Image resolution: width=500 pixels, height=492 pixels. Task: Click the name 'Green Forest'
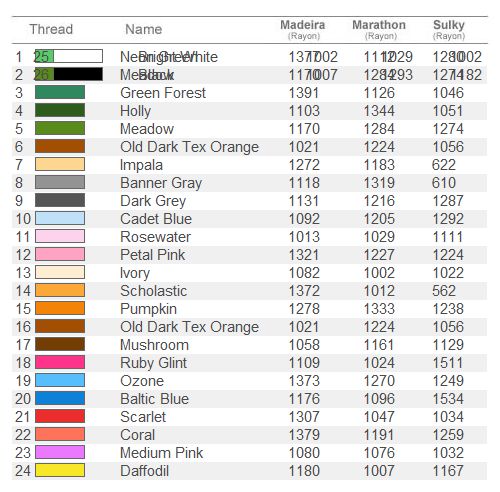tap(163, 93)
